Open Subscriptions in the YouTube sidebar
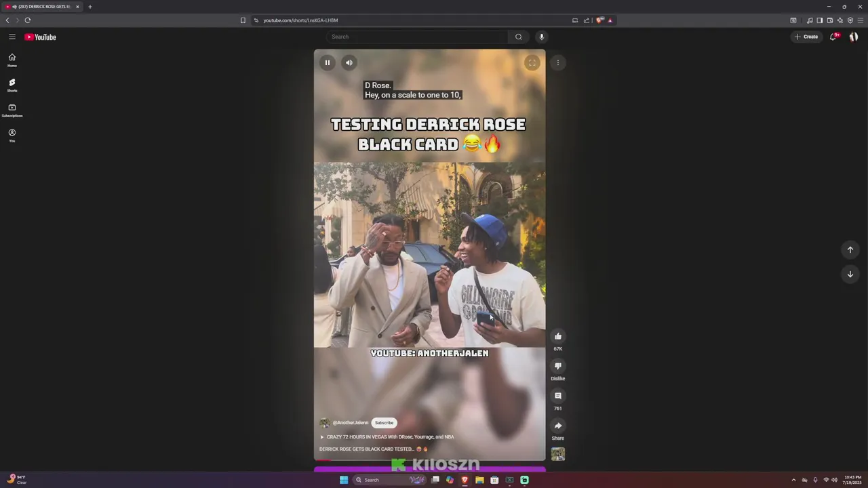 12,110
